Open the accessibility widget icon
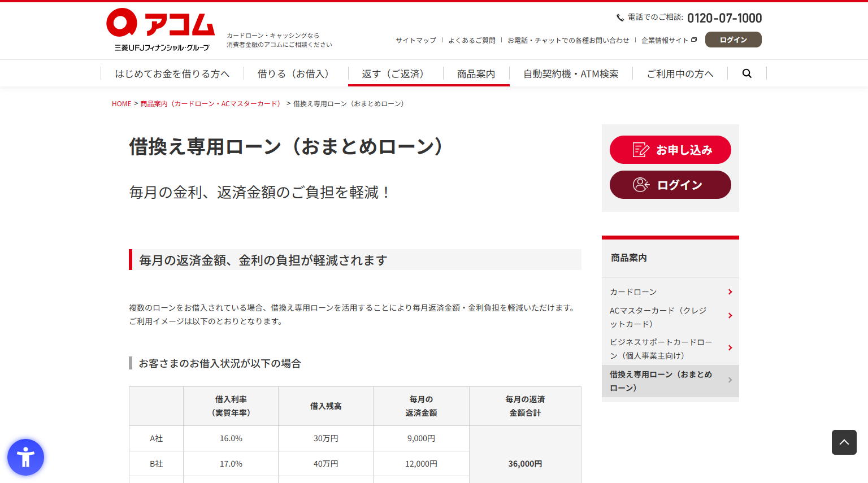The height and width of the screenshot is (483, 868). pyautogui.click(x=25, y=457)
